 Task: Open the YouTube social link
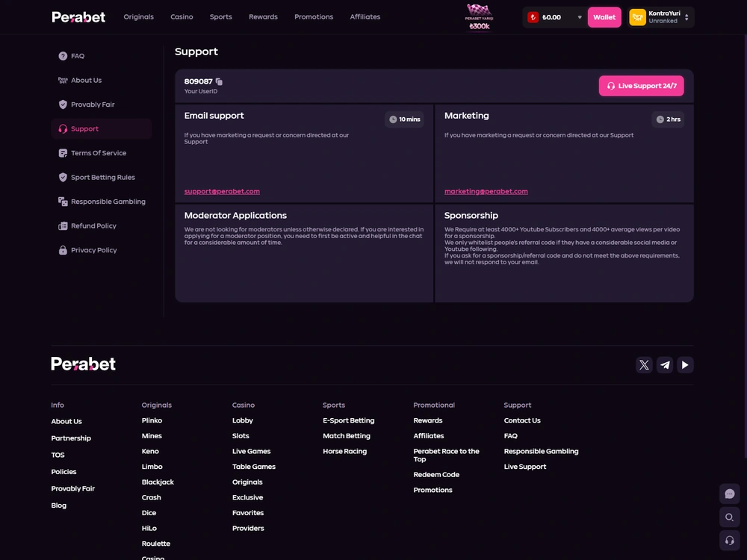685,365
